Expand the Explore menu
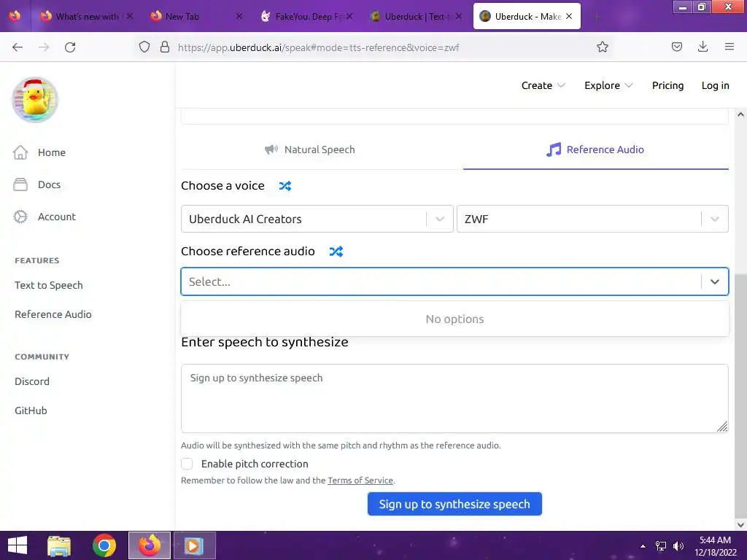Image resolution: width=747 pixels, height=560 pixels. pos(608,86)
